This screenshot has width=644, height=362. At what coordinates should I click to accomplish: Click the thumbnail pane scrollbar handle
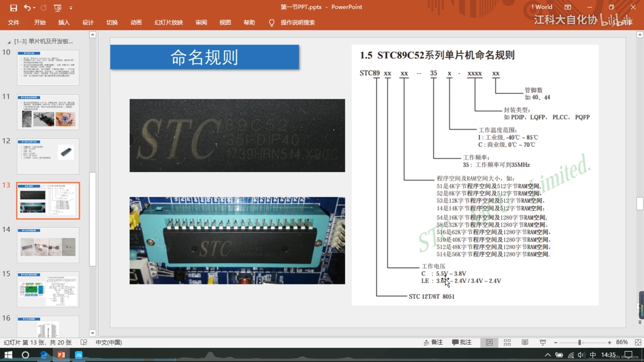[x=93, y=219]
